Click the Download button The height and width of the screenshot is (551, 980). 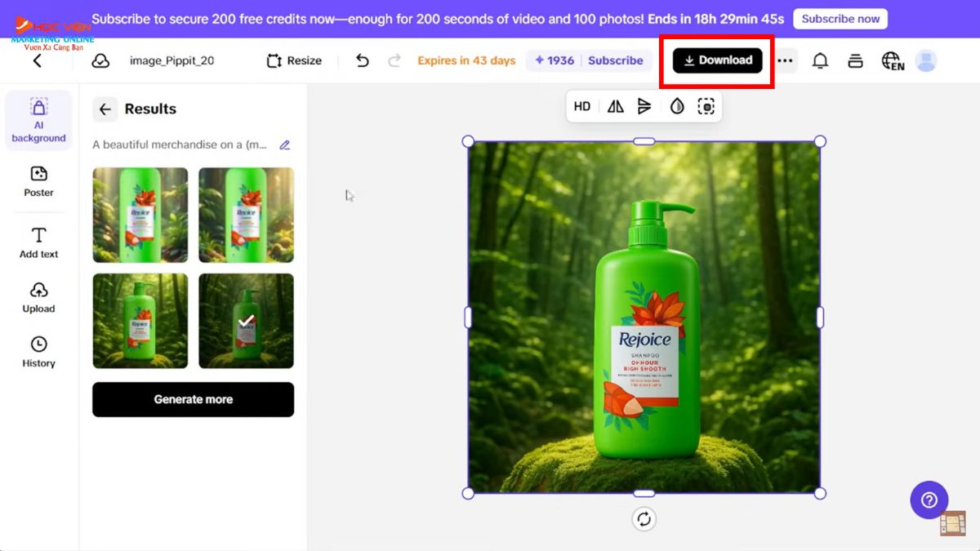click(718, 60)
